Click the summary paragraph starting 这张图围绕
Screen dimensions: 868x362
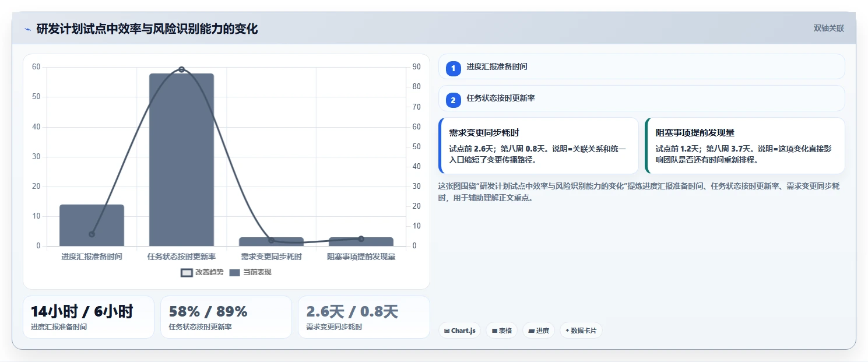coord(639,192)
